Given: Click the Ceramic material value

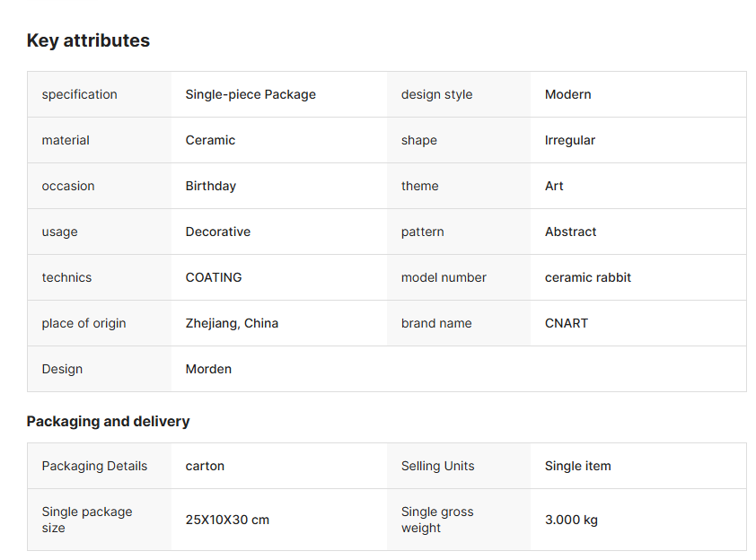Looking at the screenshot, I should tap(210, 140).
